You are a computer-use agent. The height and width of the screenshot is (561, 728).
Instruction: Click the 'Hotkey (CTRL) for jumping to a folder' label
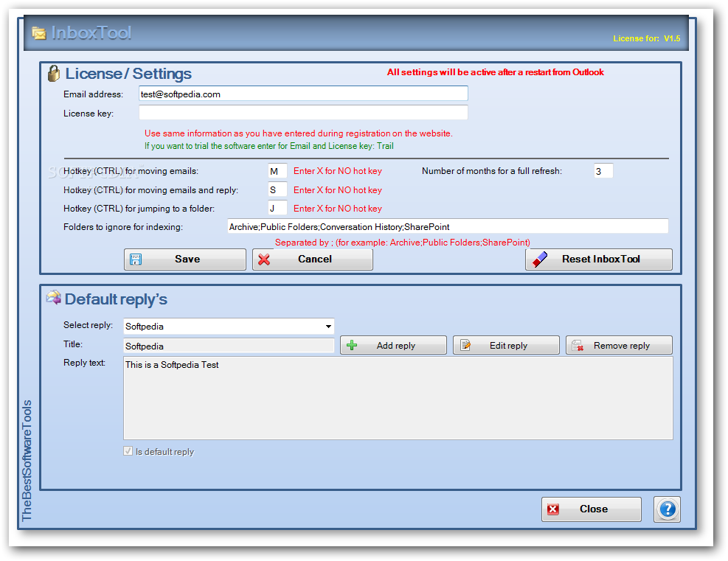139,209
